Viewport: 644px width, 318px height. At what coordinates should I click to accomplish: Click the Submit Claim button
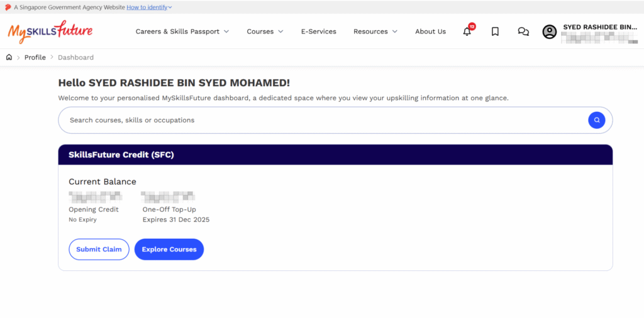pyautogui.click(x=99, y=249)
